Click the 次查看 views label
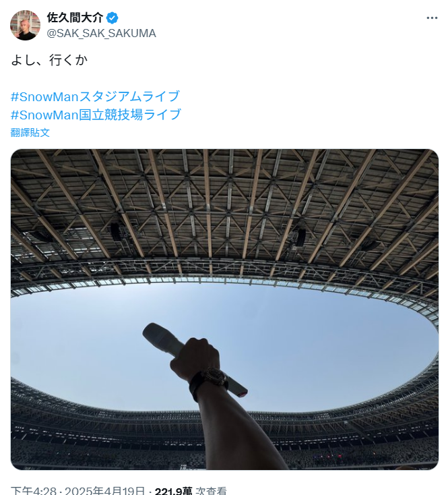The height and width of the screenshot is (495, 448). 212,491
